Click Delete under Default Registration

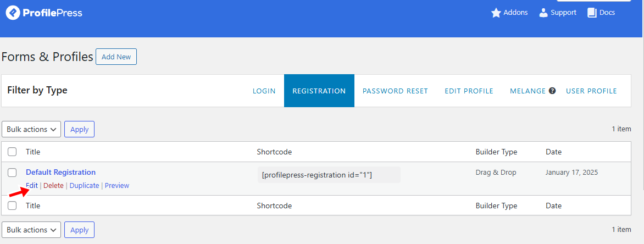pos(53,185)
